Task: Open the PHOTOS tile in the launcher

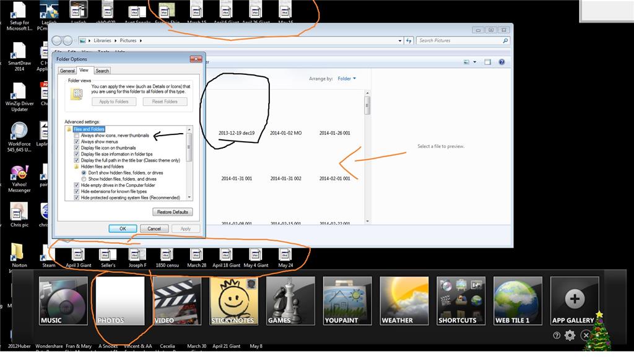Action: (x=120, y=301)
